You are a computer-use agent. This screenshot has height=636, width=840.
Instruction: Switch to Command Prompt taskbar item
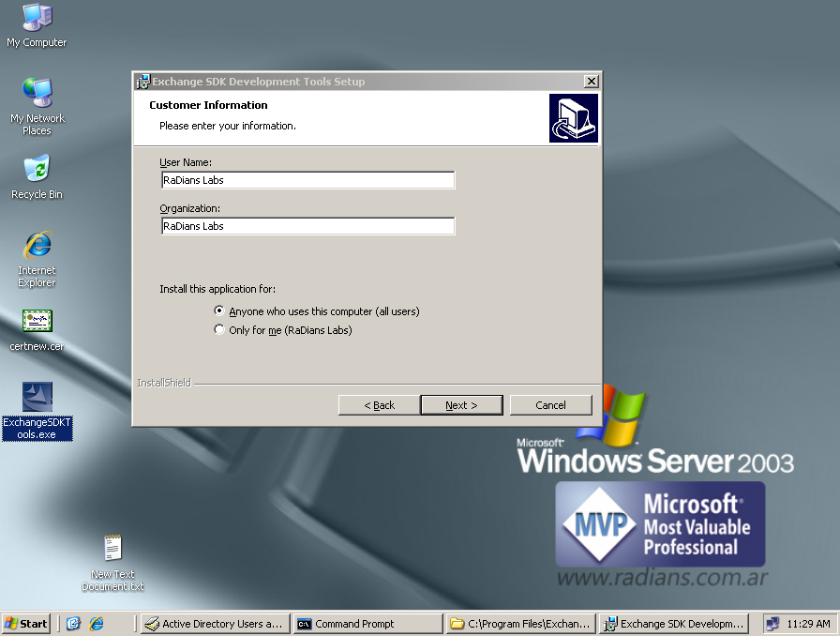[366, 624]
